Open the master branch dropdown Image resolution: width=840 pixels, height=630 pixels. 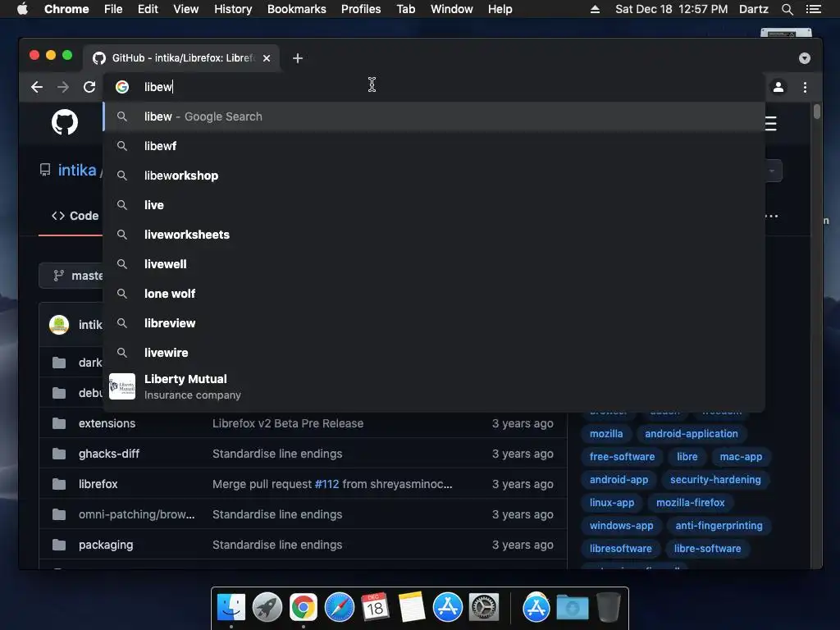click(72, 276)
